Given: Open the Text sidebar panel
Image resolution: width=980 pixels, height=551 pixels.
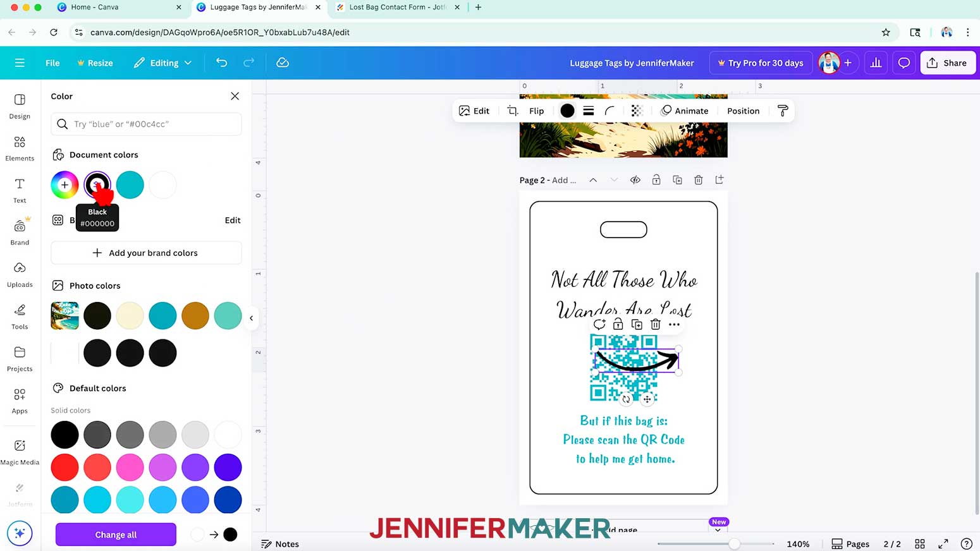Looking at the screenshot, I should coord(20,190).
